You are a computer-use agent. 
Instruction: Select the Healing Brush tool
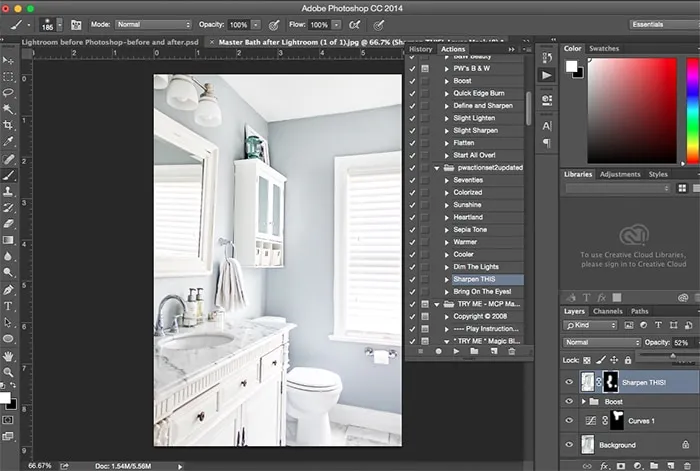click(x=8, y=159)
